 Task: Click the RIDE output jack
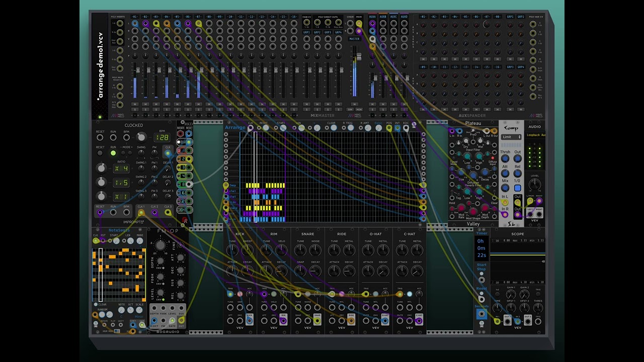click(351, 320)
